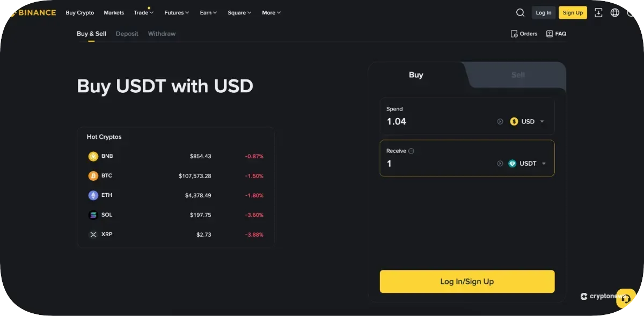Open Orders from the sub-header

[523, 33]
